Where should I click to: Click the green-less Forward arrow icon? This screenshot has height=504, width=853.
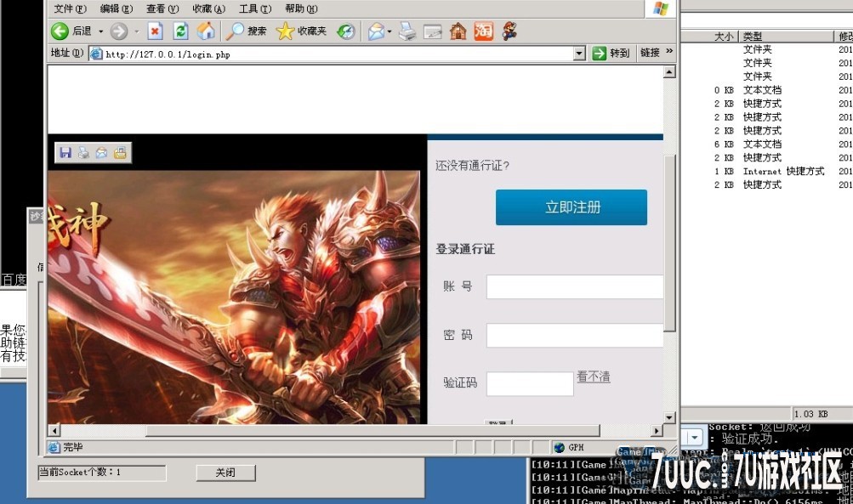click(x=118, y=31)
